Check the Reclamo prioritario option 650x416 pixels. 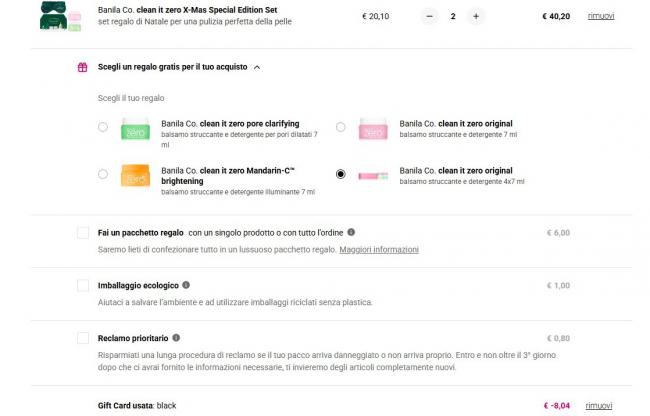[83, 338]
